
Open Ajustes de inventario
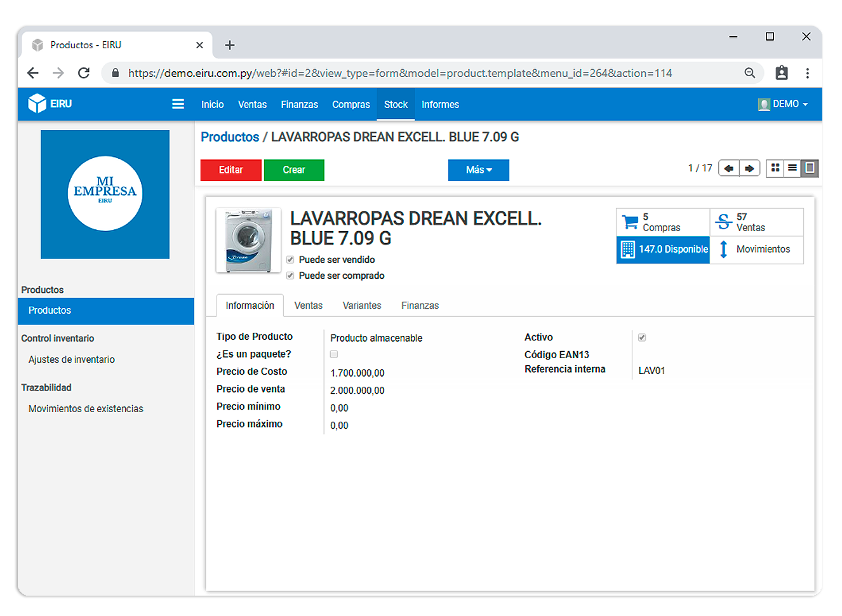coord(72,359)
